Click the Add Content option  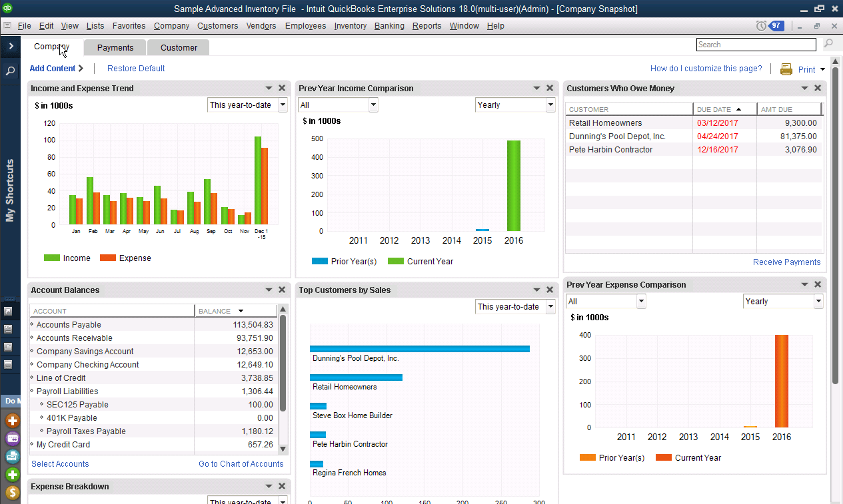53,69
